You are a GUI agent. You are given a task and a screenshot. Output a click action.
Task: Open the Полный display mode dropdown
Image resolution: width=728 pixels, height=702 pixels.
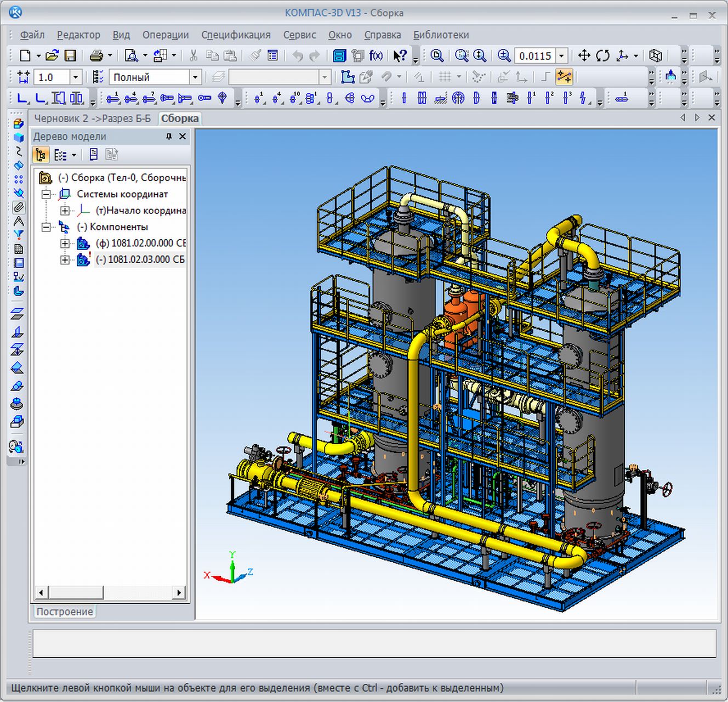(x=195, y=77)
